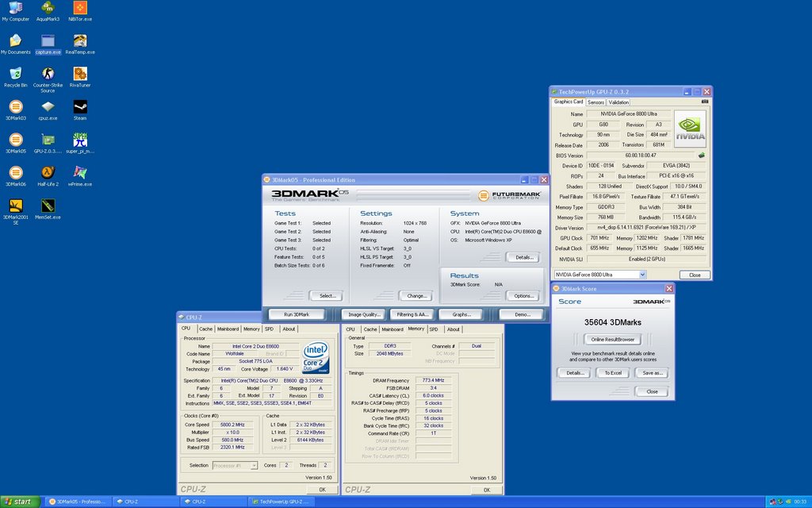This screenshot has width=812, height=508.
Task: Click the Core Speed value 5800.2 MHz
Action: pyautogui.click(x=232, y=424)
